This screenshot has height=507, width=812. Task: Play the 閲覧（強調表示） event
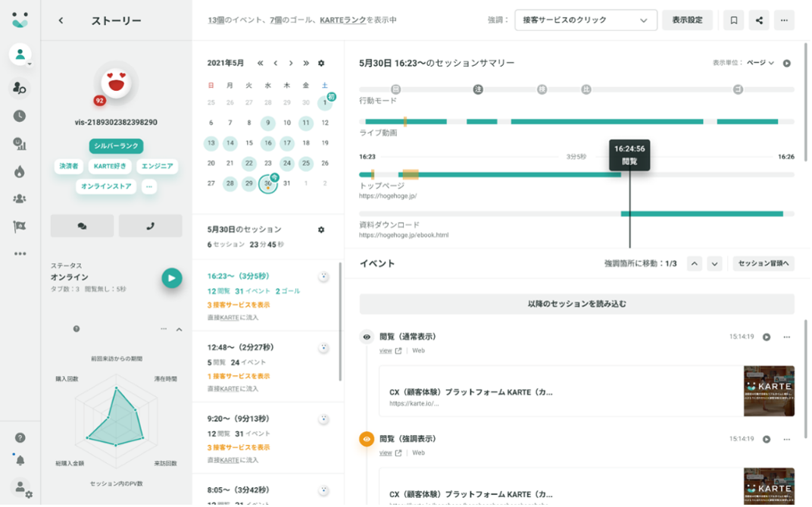(767, 439)
